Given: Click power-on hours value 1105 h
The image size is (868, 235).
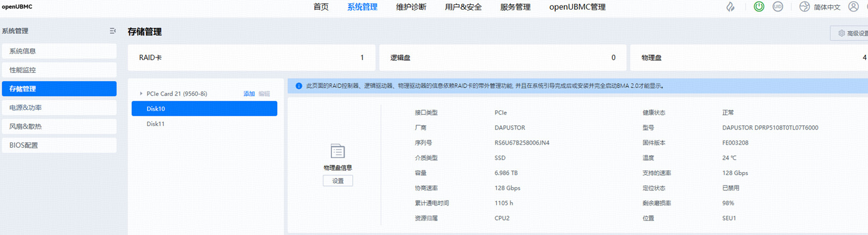Looking at the screenshot, I should pos(504,203).
